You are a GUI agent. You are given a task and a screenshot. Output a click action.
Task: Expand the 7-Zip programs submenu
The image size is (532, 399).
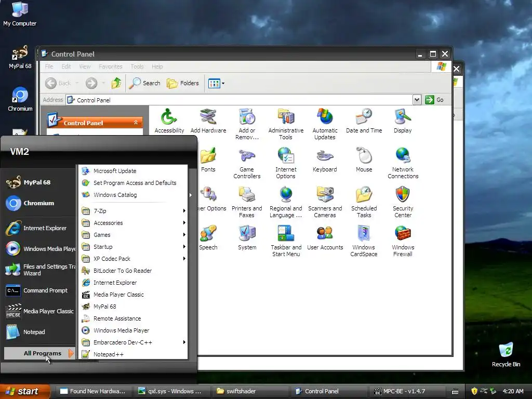point(134,211)
